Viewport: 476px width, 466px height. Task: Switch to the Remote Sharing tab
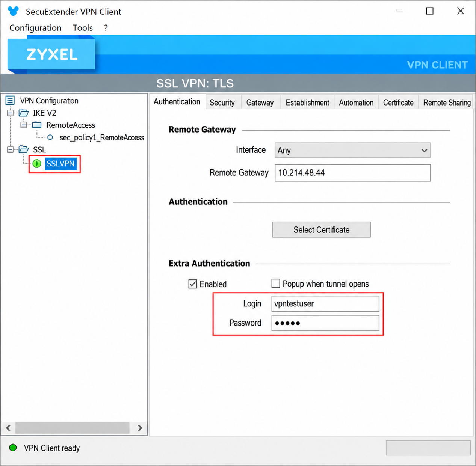click(x=447, y=103)
